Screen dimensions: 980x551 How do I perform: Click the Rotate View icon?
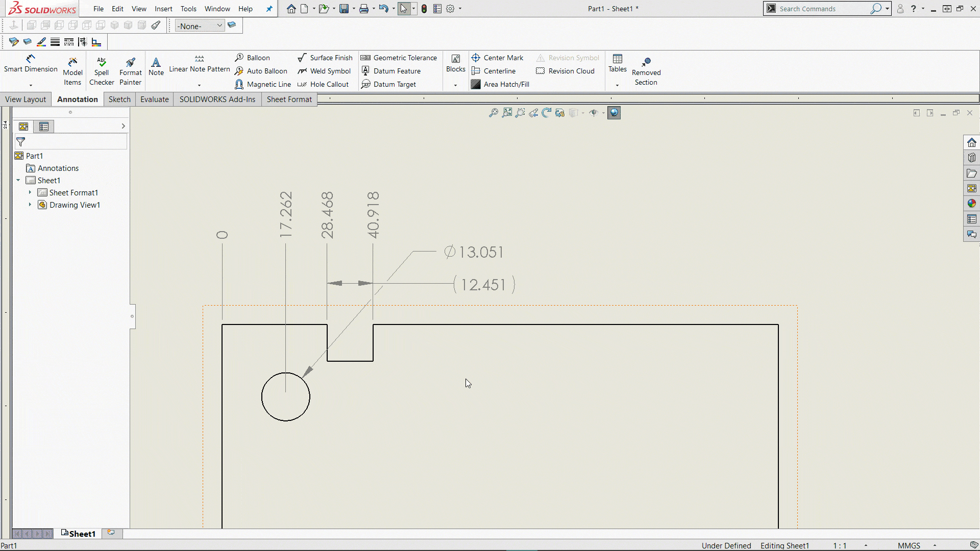click(x=547, y=113)
